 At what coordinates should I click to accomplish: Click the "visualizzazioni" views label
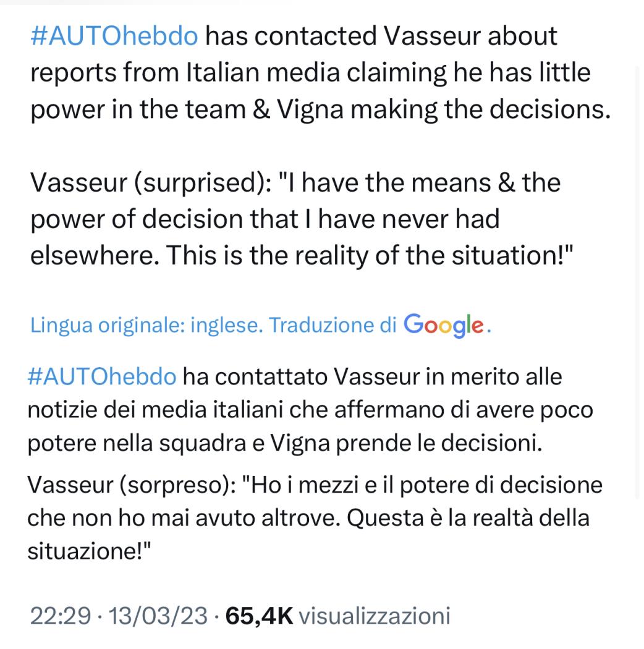[375, 616]
